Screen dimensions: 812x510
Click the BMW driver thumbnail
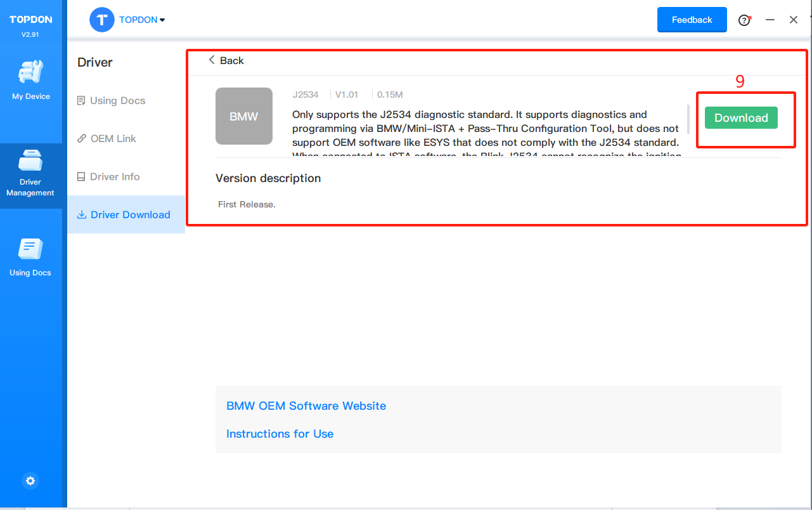point(244,116)
